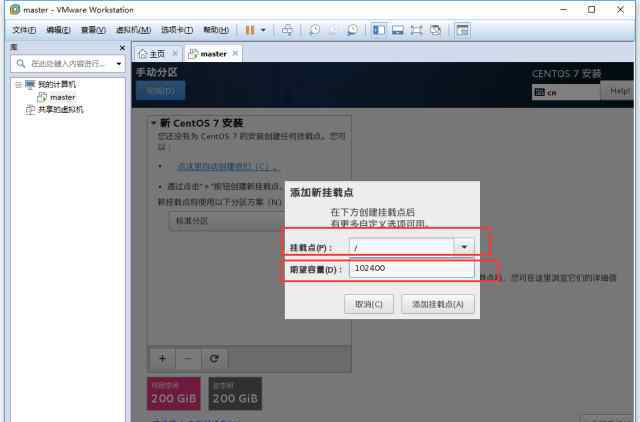Open the 编辑(E) menu
Image resolution: width=640 pixels, height=422 pixels.
click(x=58, y=30)
